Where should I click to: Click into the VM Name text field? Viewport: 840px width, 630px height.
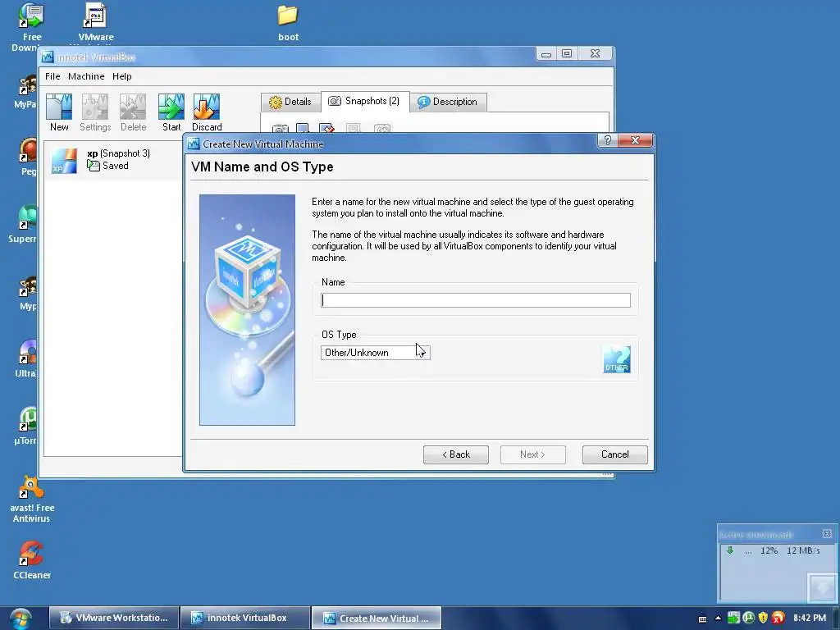pos(476,300)
